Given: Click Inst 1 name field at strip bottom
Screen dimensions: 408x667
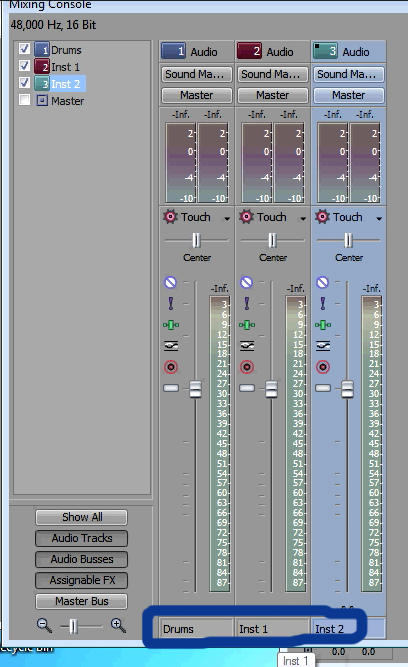Looking at the screenshot, I should click(272, 629).
